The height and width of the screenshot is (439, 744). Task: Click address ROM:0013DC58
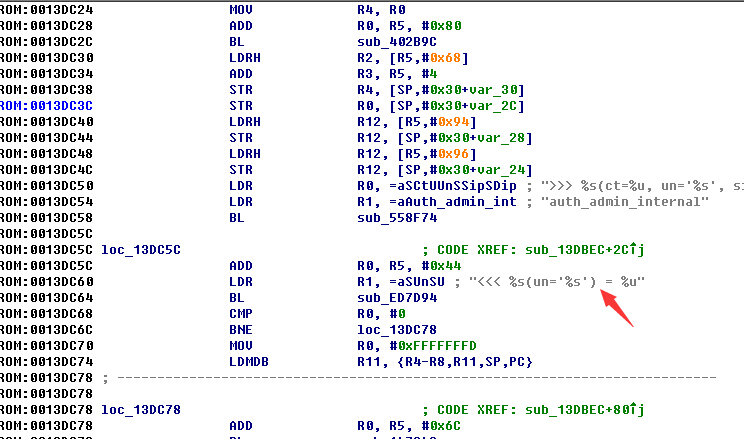[46, 218]
